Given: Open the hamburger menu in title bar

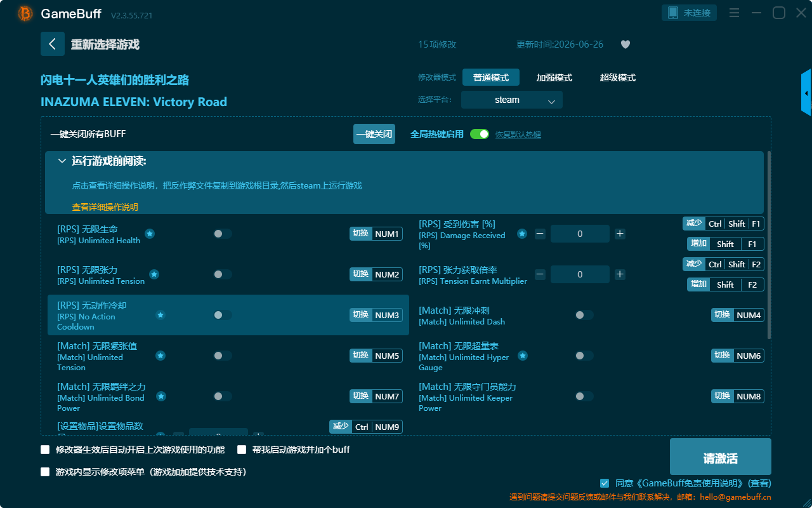Looking at the screenshot, I should (x=734, y=13).
